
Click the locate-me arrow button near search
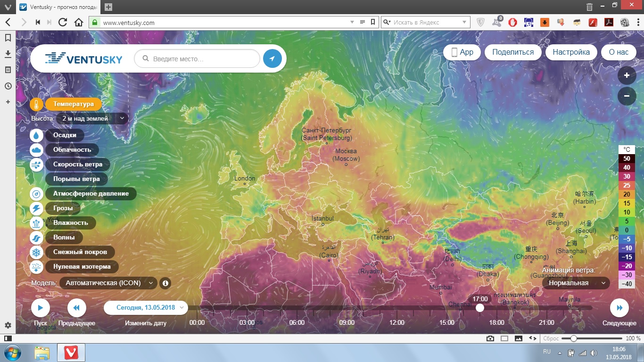point(272,59)
